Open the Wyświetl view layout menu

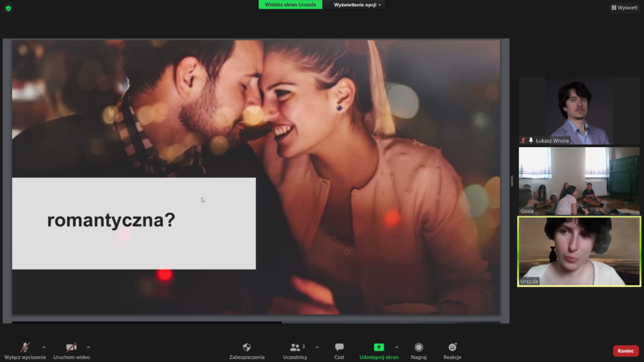click(x=624, y=8)
